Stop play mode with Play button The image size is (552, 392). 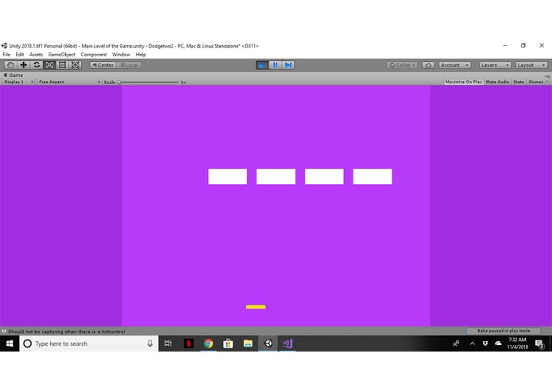pos(262,65)
